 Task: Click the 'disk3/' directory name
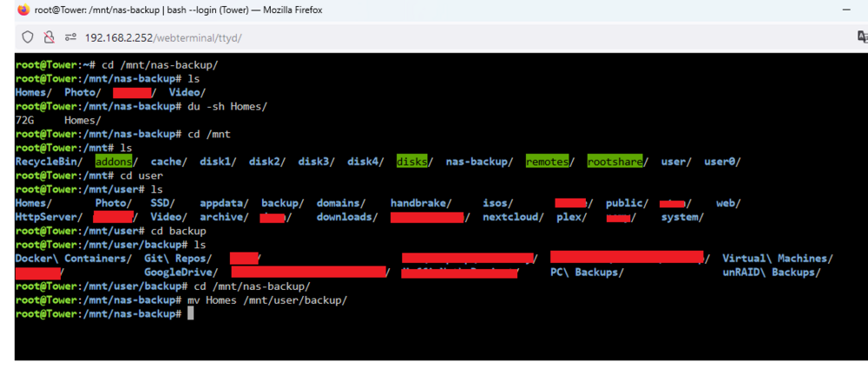click(x=317, y=161)
